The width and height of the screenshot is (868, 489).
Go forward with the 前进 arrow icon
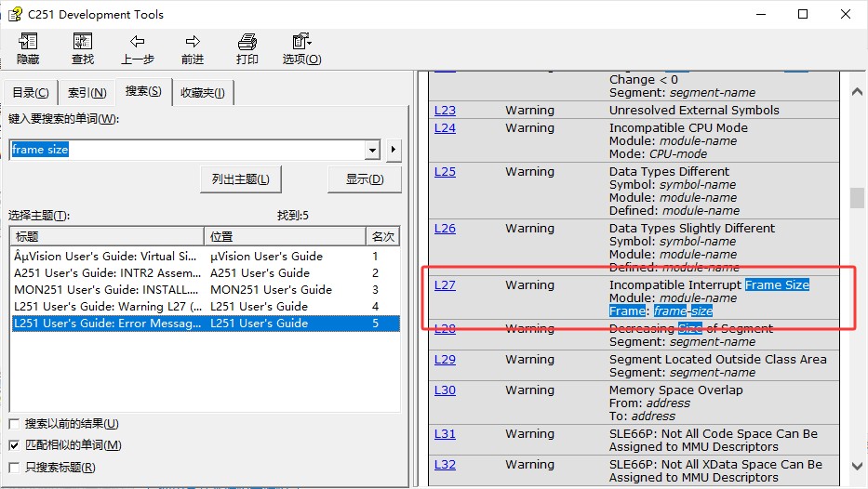point(193,42)
